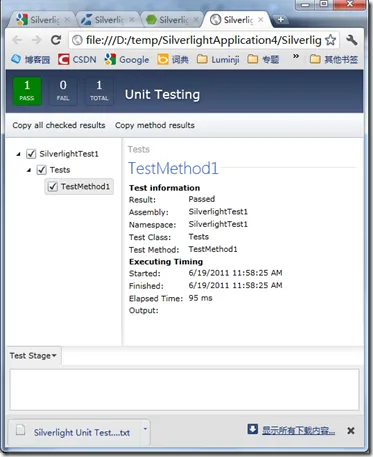Open the 专题 bookmarks folder

[263, 60]
